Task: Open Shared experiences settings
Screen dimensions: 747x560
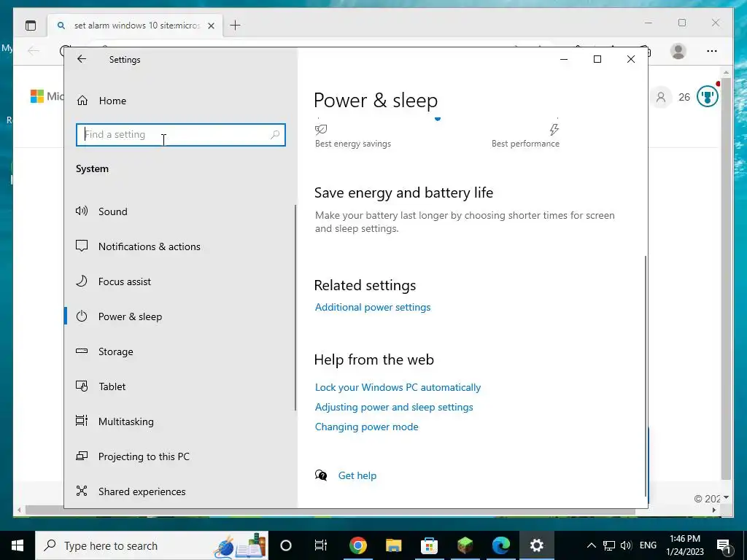Action: click(x=142, y=491)
